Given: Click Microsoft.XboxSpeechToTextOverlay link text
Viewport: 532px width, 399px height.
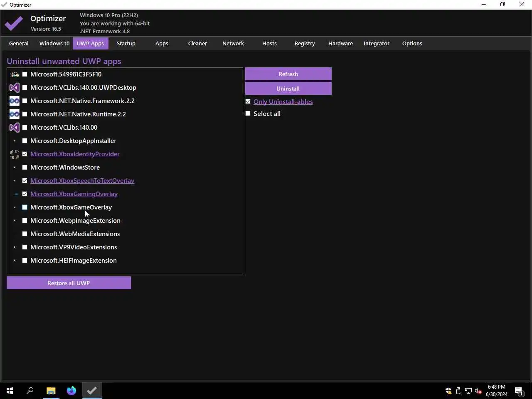Looking at the screenshot, I should point(82,181).
